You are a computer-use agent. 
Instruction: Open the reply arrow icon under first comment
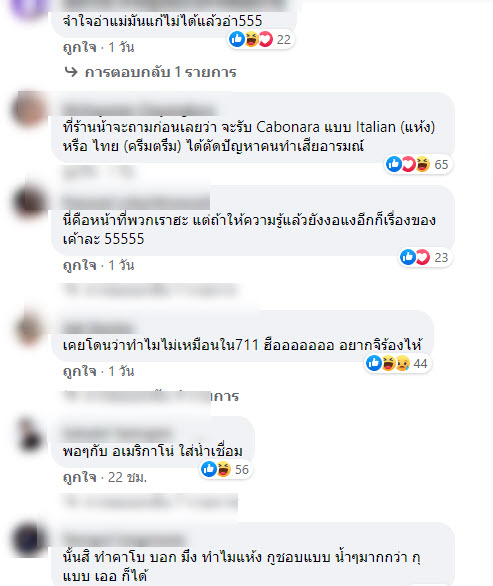click(71, 72)
